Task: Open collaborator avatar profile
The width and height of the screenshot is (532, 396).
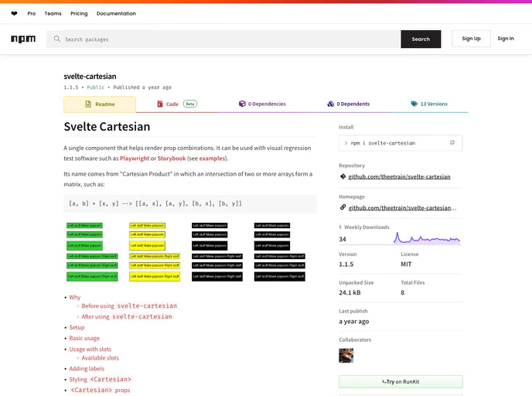Action: (x=346, y=356)
